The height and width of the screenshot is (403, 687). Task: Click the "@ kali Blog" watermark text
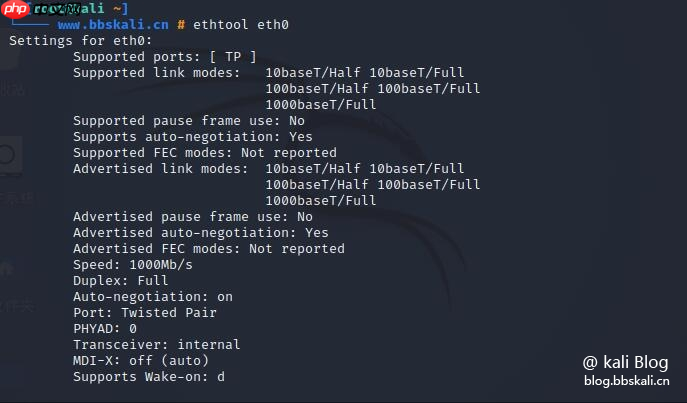pyautogui.click(x=626, y=362)
